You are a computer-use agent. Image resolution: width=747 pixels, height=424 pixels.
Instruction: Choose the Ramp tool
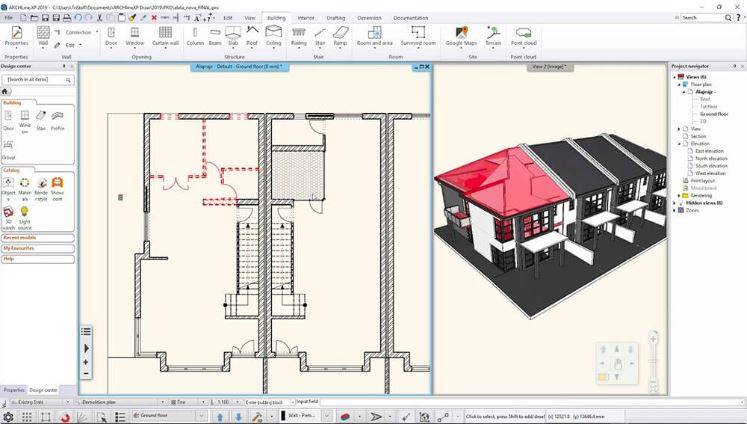click(x=340, y=36)
